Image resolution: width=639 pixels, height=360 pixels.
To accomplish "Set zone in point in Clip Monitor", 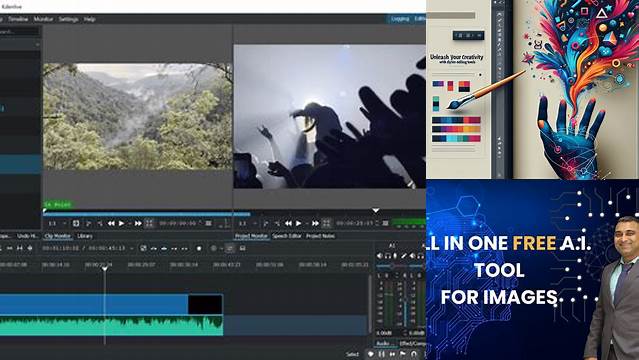I will pos(88,223).
